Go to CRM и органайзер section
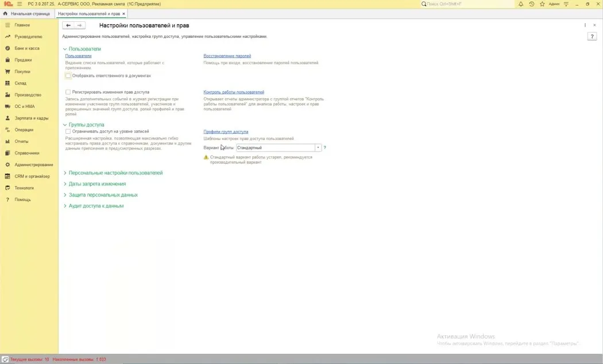Viewport: 603px width, 364px height. coord(32,176)
